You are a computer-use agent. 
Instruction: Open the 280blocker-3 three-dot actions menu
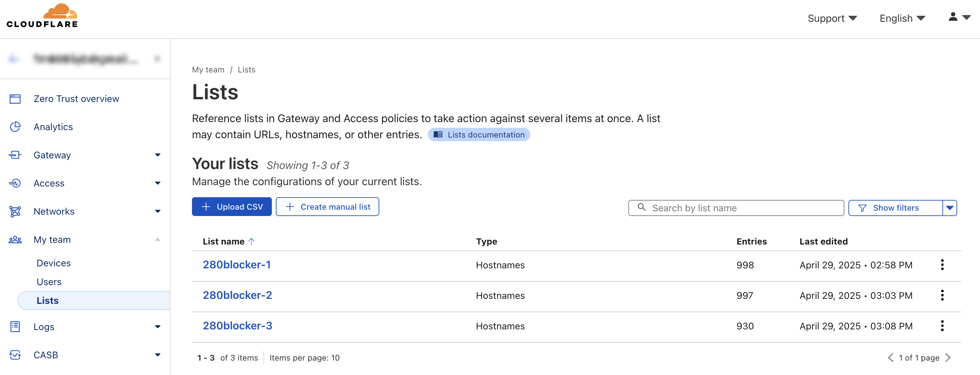point(942,326)
